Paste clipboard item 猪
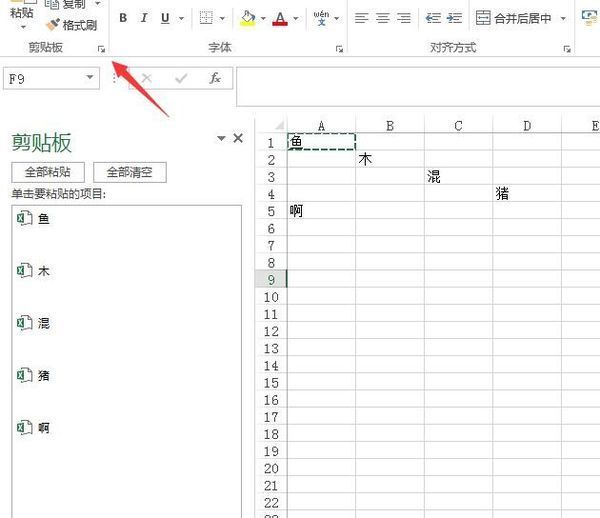 pos(127,376)
